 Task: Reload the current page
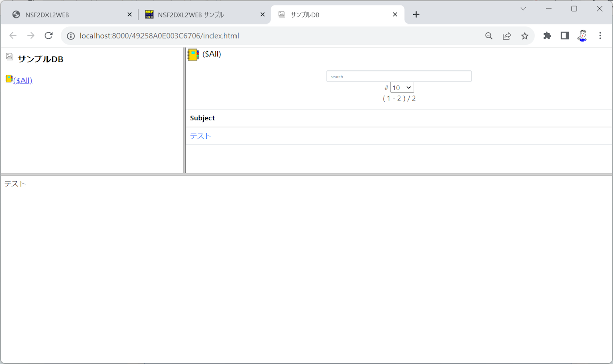(x=49, y=36)
